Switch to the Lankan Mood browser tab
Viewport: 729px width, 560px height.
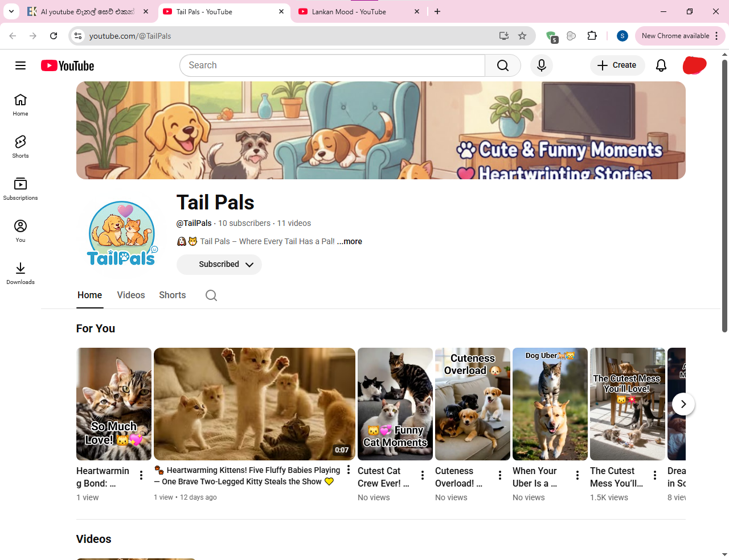click(x=359, y=11)
